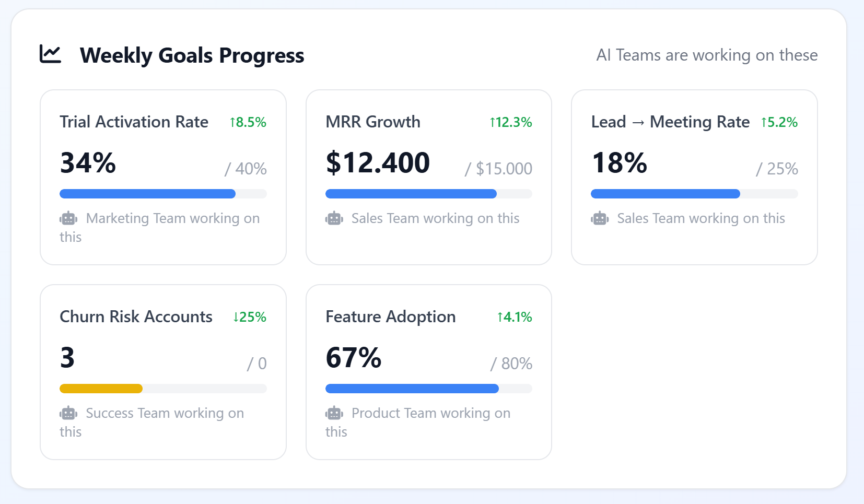Click the robot icon on Trial Activation Rate card
864x504 pixels.
point(69,218)
